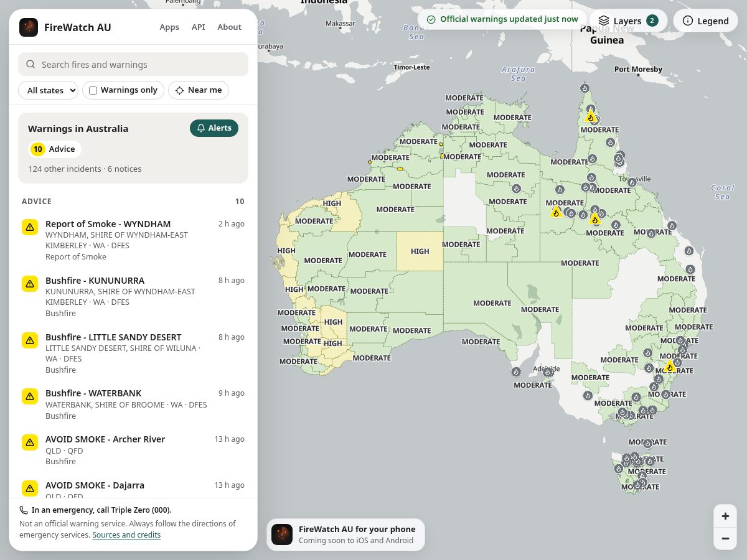The width and height of the screenshot is (747, 560).
Task: Open the Report of Smoke - WYNDHAM entry
Action: [x=133, y=240]
